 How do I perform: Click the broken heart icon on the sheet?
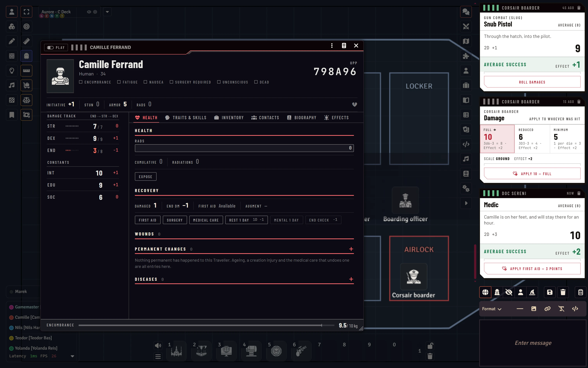[354, 104]
